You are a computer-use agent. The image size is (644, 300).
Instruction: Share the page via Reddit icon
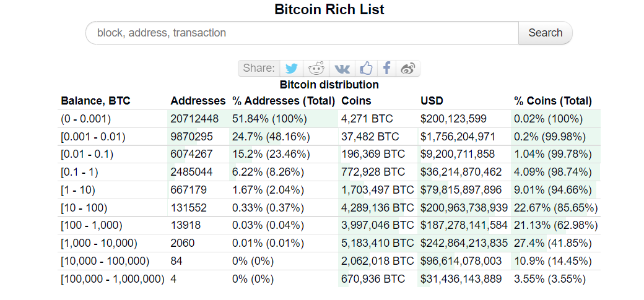pyautogui.click(x=316, y=68)
